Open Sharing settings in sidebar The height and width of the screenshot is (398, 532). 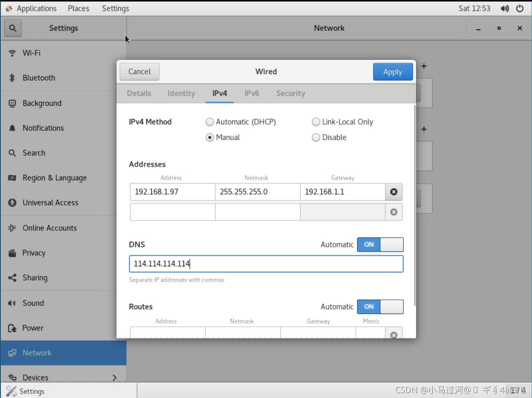pyautogui.click(x=35, y=278)
